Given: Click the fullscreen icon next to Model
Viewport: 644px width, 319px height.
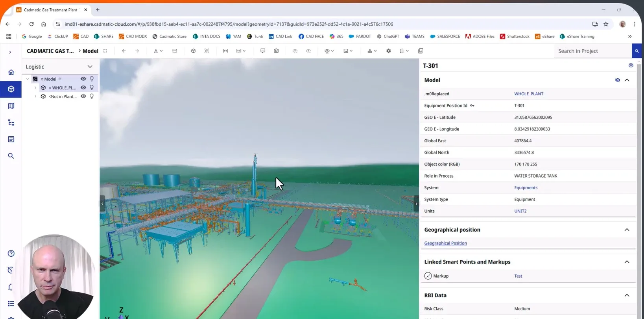Looking at the screenshot, I should (x=105, y=51).
